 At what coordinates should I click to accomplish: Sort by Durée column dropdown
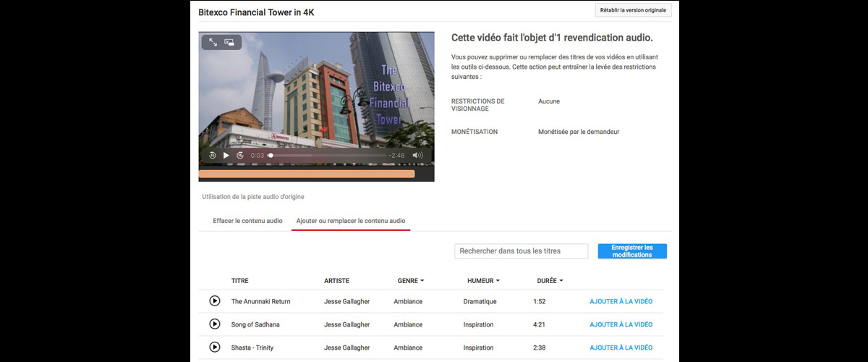click(x=550, y=281)
